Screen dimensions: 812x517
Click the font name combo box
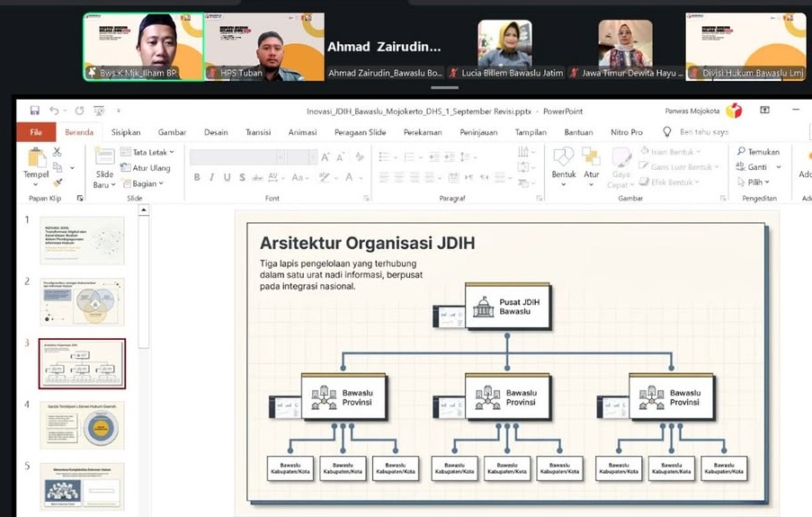point(237,156)
